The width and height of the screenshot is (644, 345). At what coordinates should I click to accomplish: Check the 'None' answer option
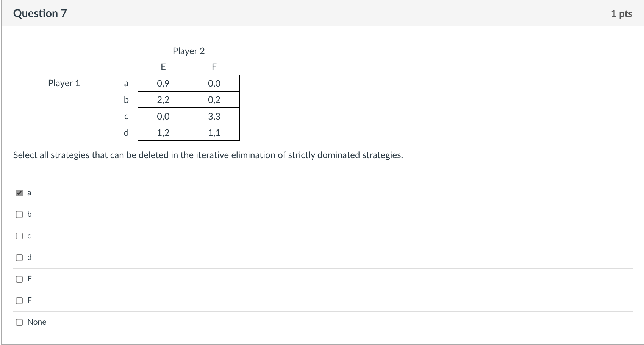[19, 322]
